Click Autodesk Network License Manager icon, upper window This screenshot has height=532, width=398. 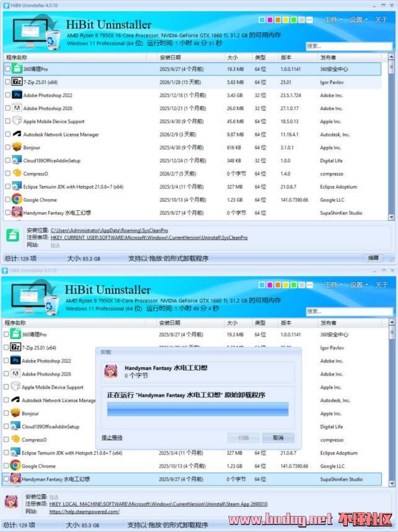[x=17, y=134]
